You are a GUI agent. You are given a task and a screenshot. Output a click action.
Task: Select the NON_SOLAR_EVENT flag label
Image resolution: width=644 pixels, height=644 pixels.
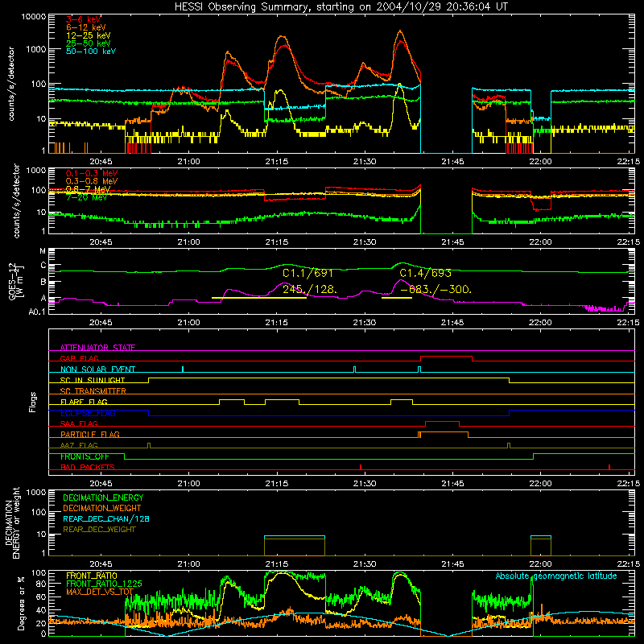[x=97, y=369]
